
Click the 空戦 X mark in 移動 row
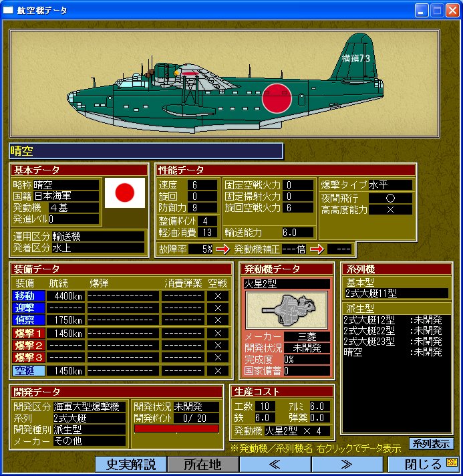click(218, 295)
